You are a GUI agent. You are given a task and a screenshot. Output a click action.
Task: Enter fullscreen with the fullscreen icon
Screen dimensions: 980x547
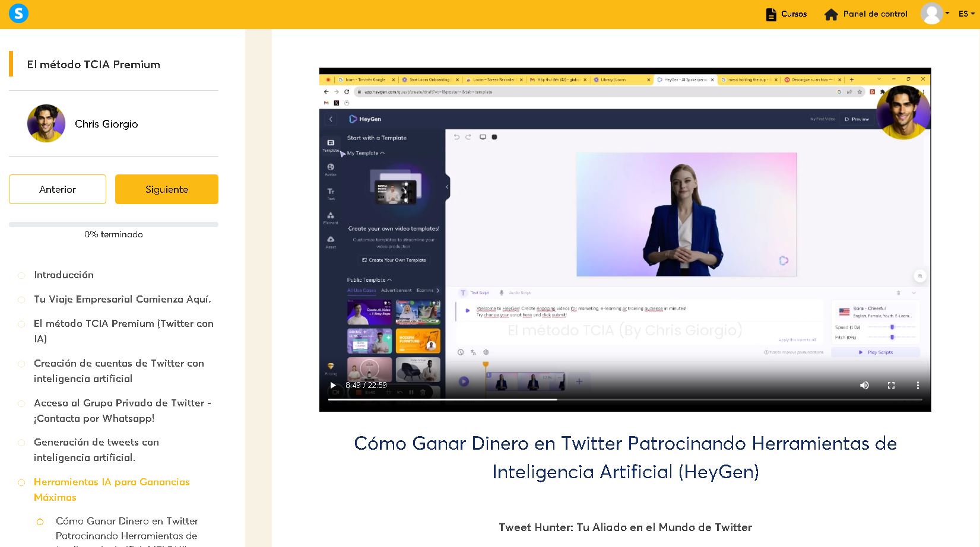891,385
